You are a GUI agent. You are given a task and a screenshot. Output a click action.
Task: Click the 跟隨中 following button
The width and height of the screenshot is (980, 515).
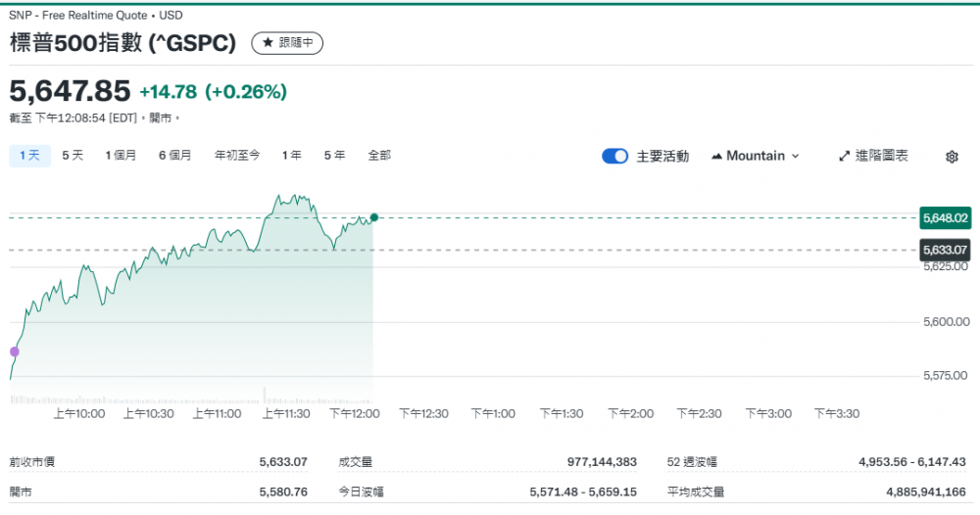click(x=287, y=43)
